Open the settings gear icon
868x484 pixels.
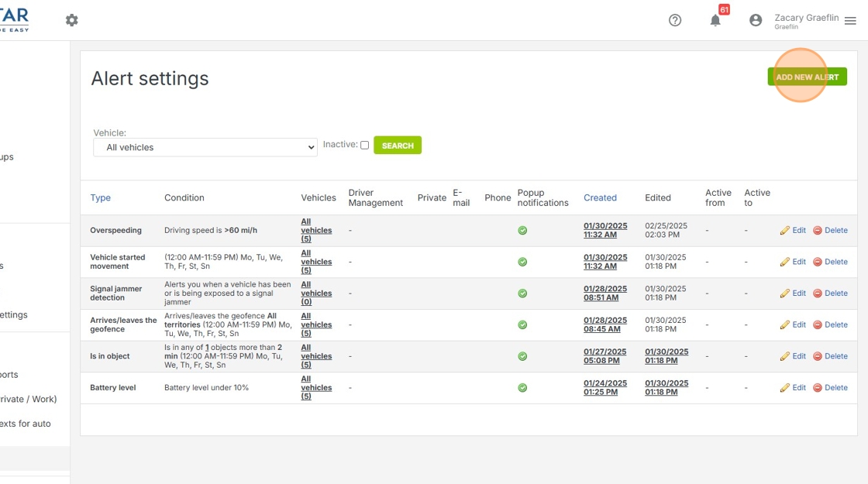point(72,20)
